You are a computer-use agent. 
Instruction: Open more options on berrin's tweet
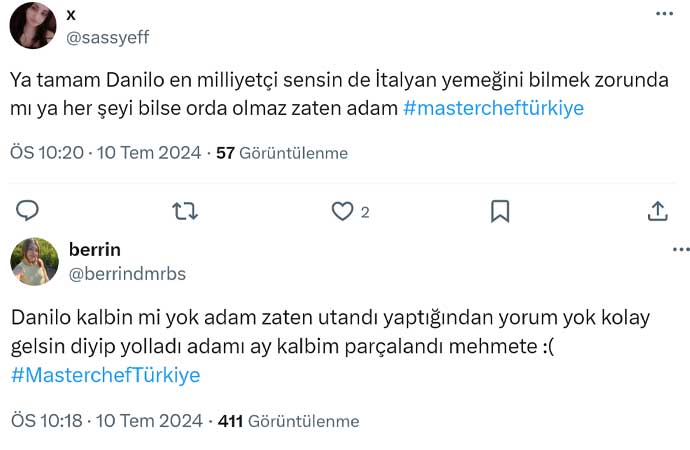click(x=679, y=248)
